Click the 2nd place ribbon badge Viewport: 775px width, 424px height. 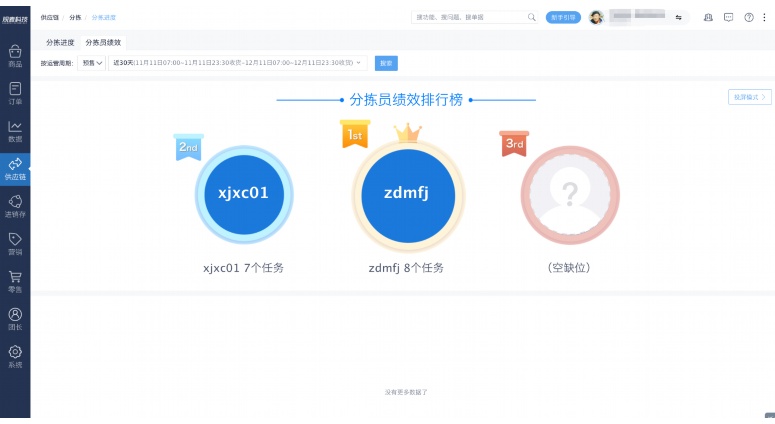[x=188, y=147]
